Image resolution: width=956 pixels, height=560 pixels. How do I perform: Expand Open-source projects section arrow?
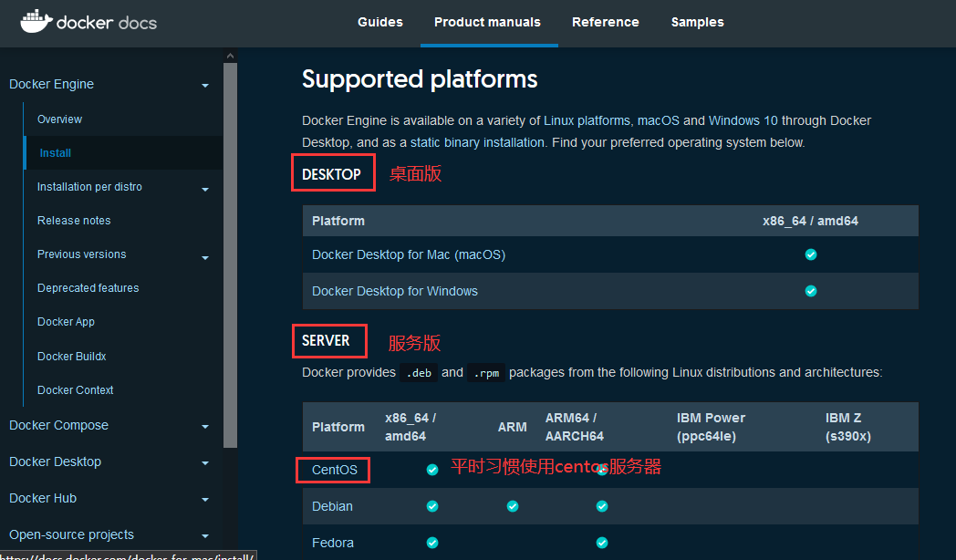click(205, 536)
